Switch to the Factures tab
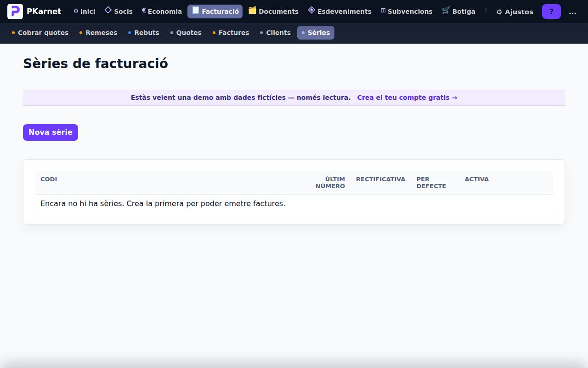The width and height of the screenshot is (588, 368). (x=231, y=33)
